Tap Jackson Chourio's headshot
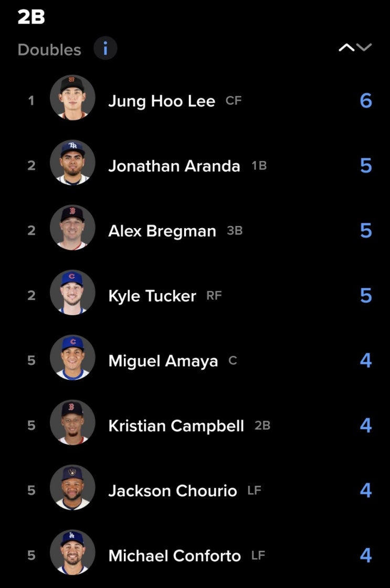The height and width of the screenshot is (588, 390). coord(72,487)
